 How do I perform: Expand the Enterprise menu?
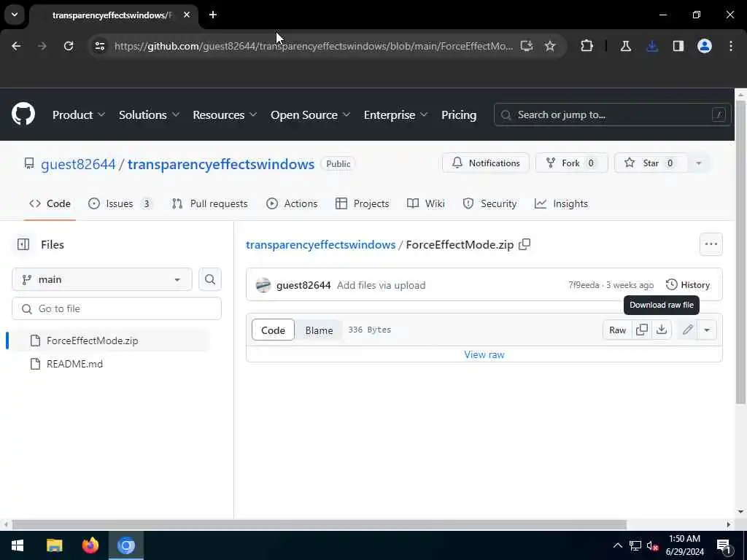pyautogui.click(x=396, y=114)
